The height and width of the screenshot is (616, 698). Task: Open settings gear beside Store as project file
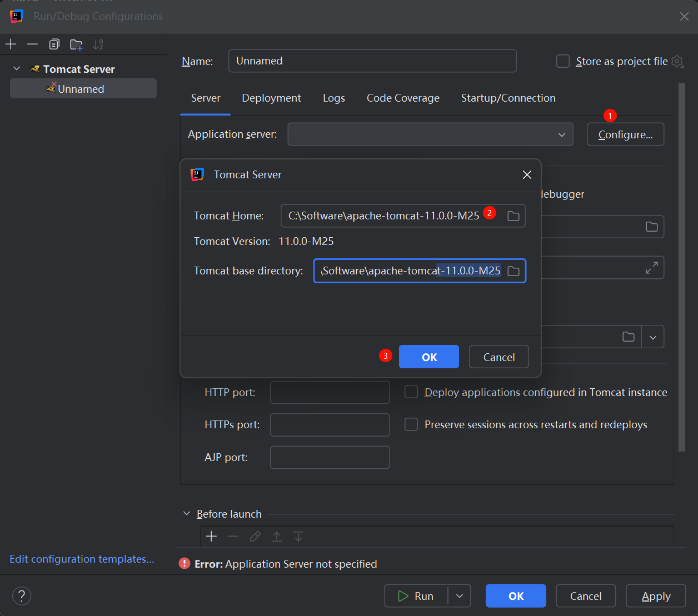677,61
